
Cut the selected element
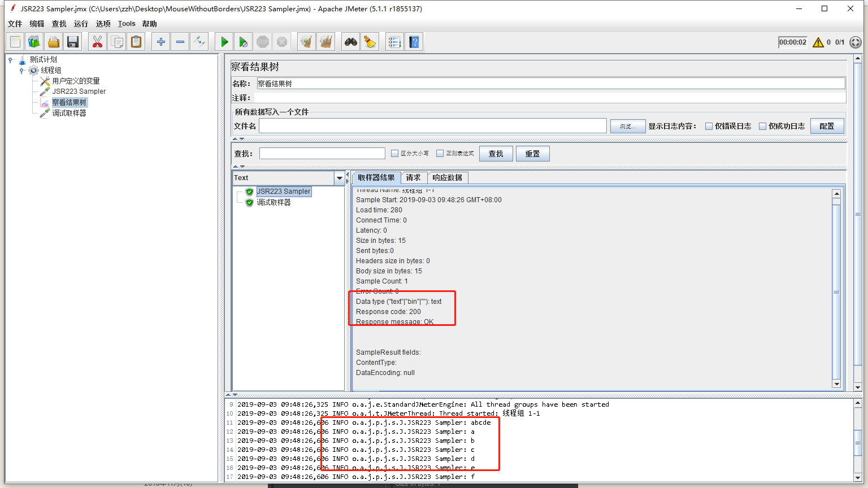[x=98, y=42]
